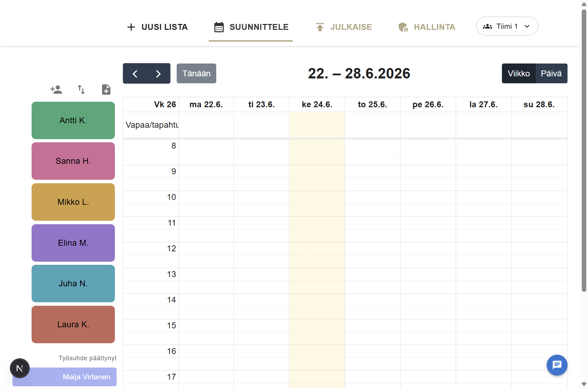
Task: Click the round N badge icon
Action: click(x=20, y=368)
